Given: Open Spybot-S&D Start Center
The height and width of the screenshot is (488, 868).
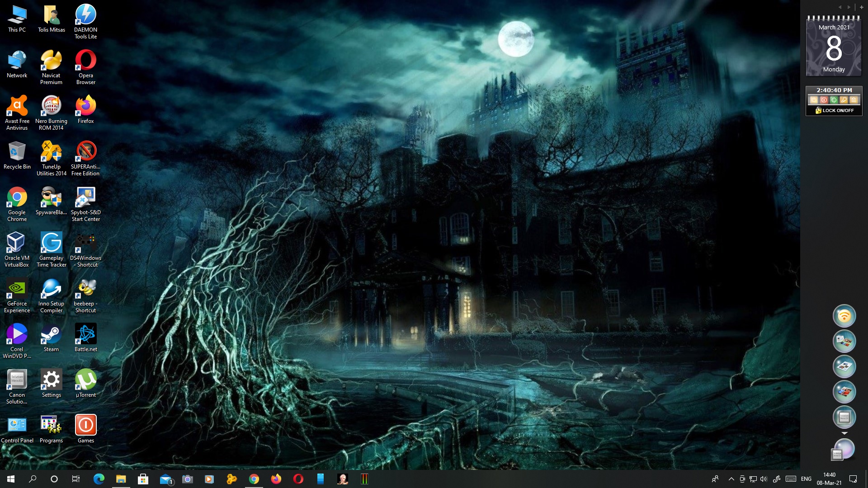Looking at the screenshot, I should coord(86,204).
